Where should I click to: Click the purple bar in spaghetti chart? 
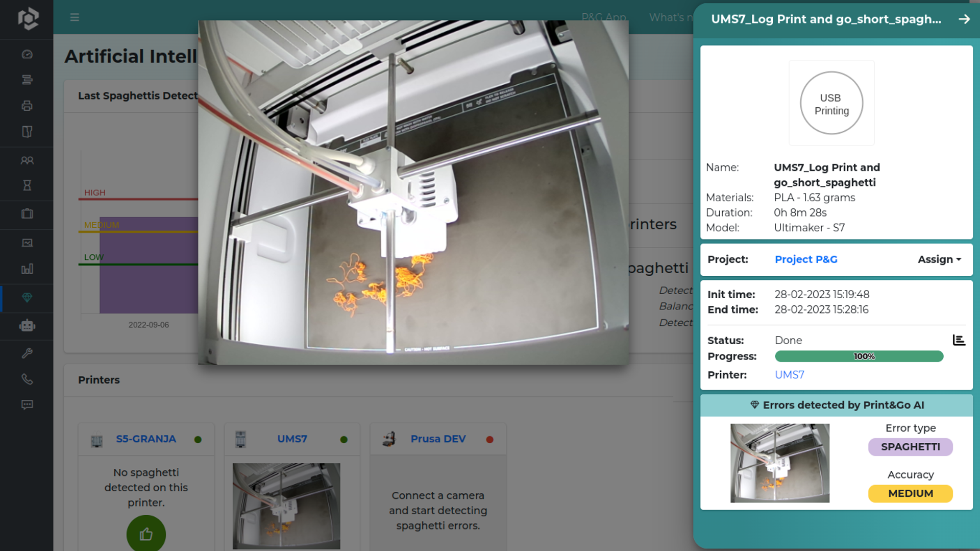point(149,265)
